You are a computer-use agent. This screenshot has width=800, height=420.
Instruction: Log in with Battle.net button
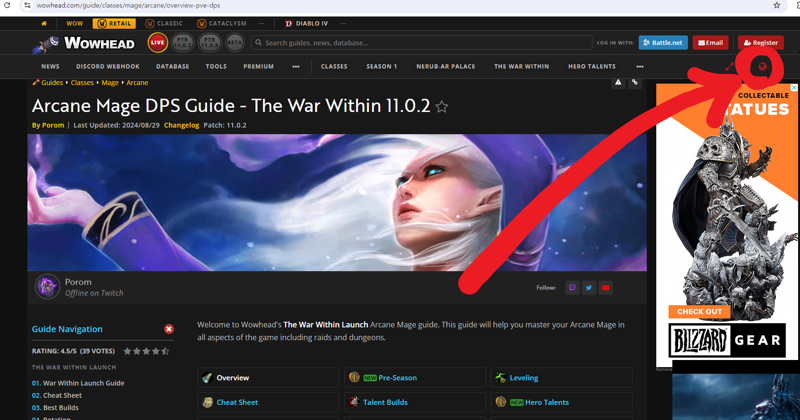663,43
